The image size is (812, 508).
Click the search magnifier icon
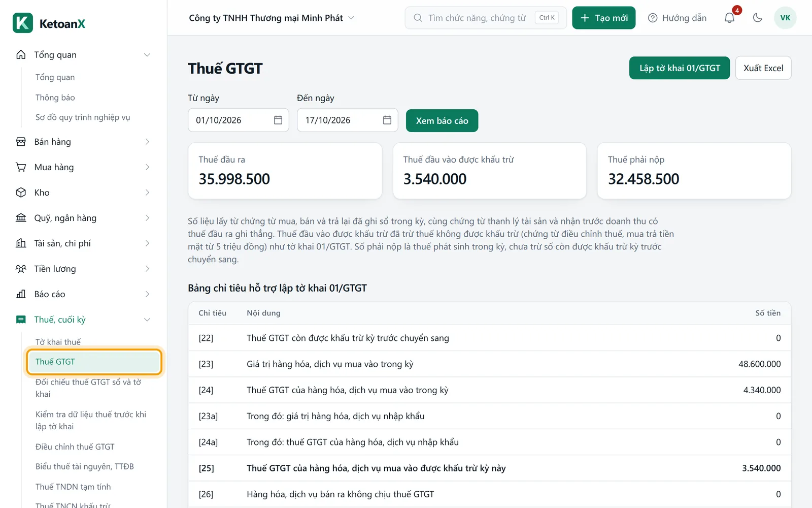[x=418, y=18]
